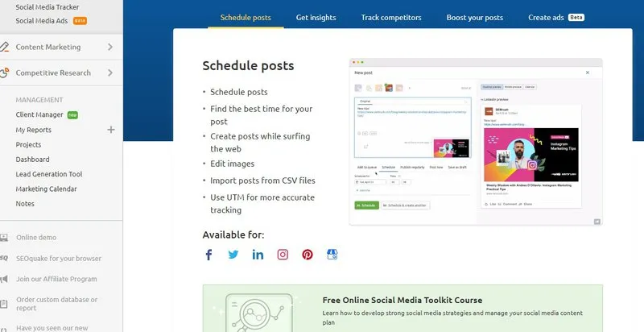Click the MANAGEMENT section label
The image size is (644, 332).
tap(39, 100)
